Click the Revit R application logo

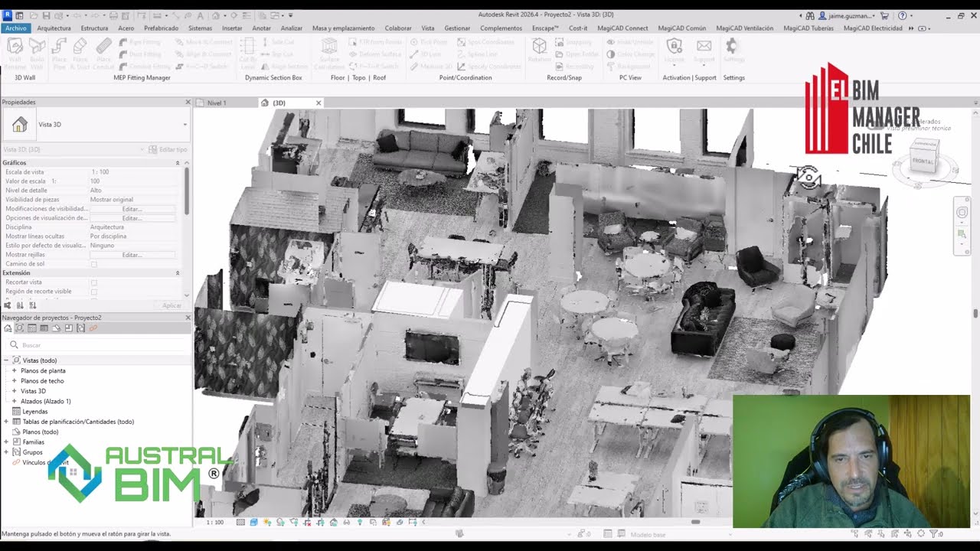pos(8,15)
